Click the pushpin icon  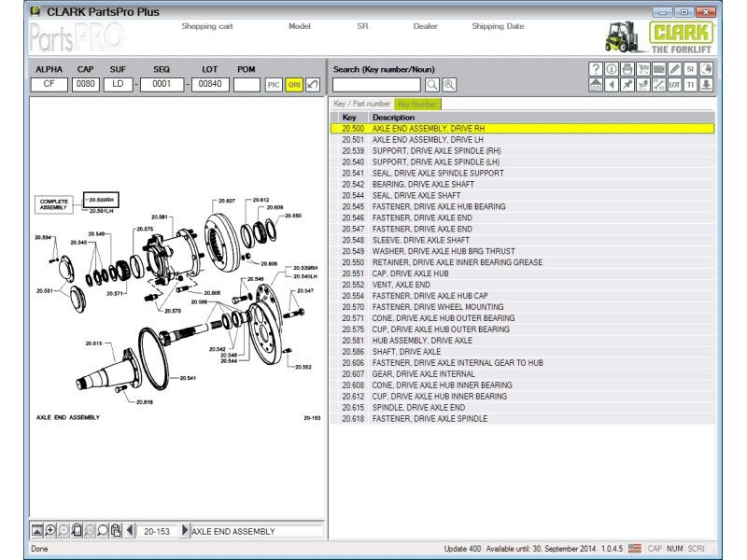point(627,85)
